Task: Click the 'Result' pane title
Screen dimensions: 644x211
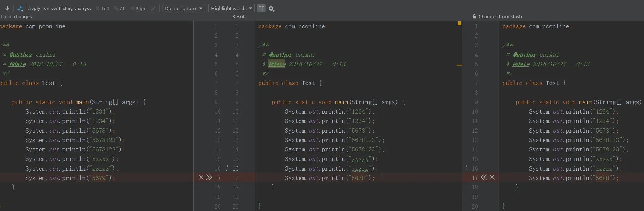Action: (239, 16)
